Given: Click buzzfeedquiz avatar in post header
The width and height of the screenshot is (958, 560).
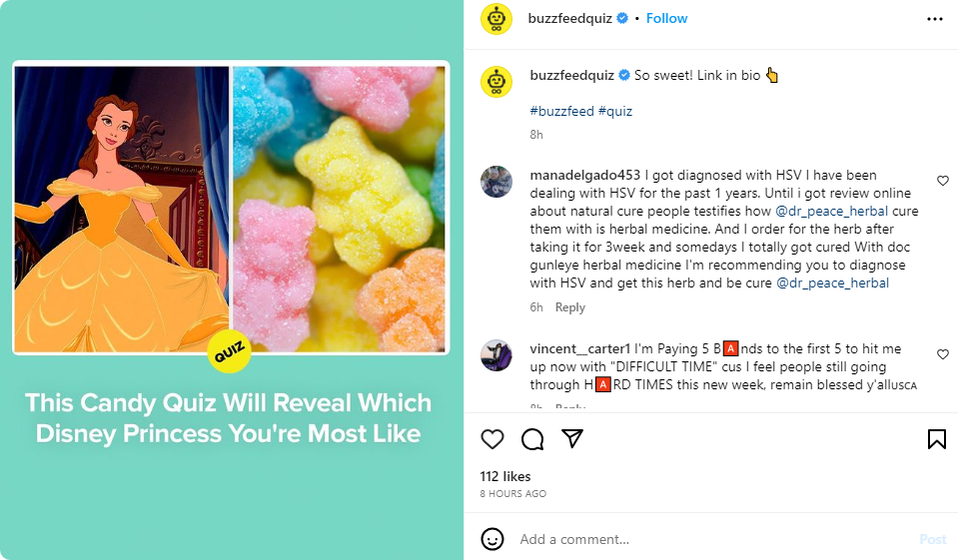Looking at the screenshot, I should point(496,19).
